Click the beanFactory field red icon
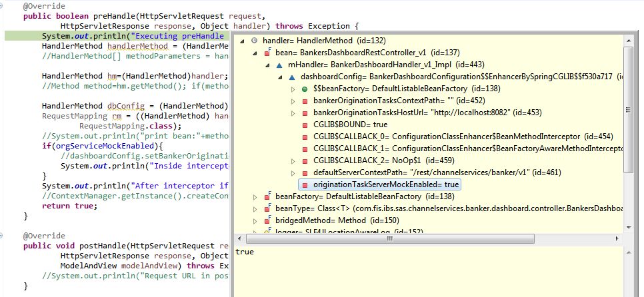 267,197
